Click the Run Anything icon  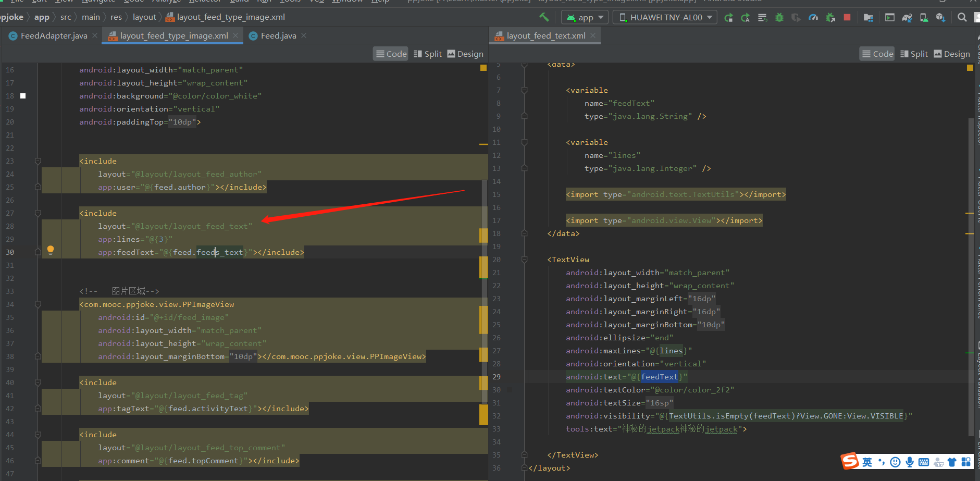click(890, 18)
